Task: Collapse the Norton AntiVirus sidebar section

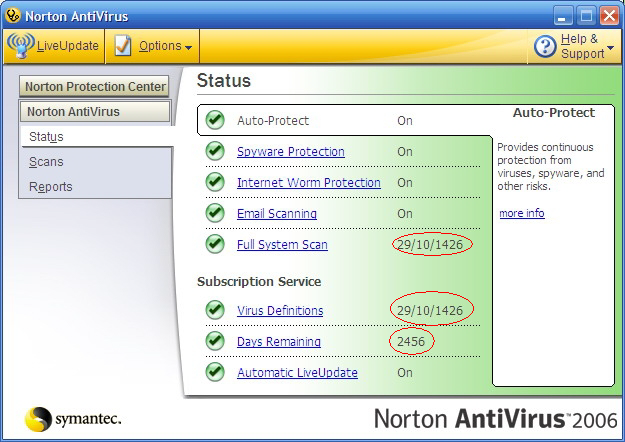Action: [95, 112]
